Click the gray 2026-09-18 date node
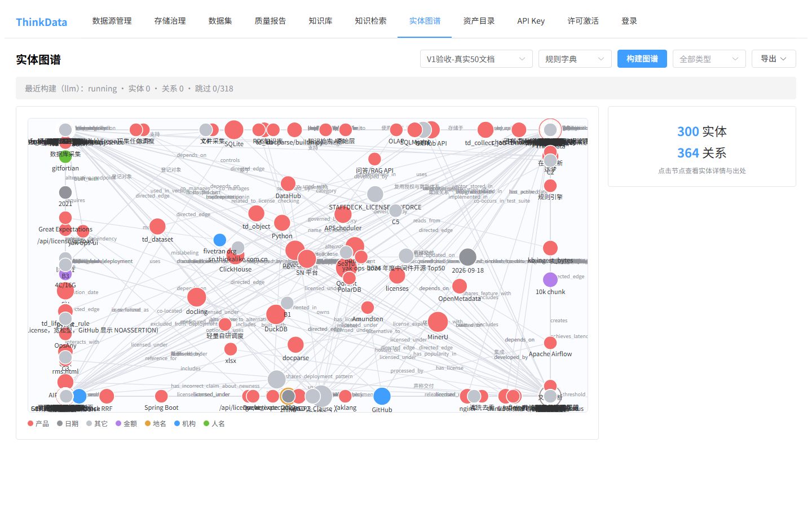The width and height of the screenshot is (812, 508). pos(467,257)
